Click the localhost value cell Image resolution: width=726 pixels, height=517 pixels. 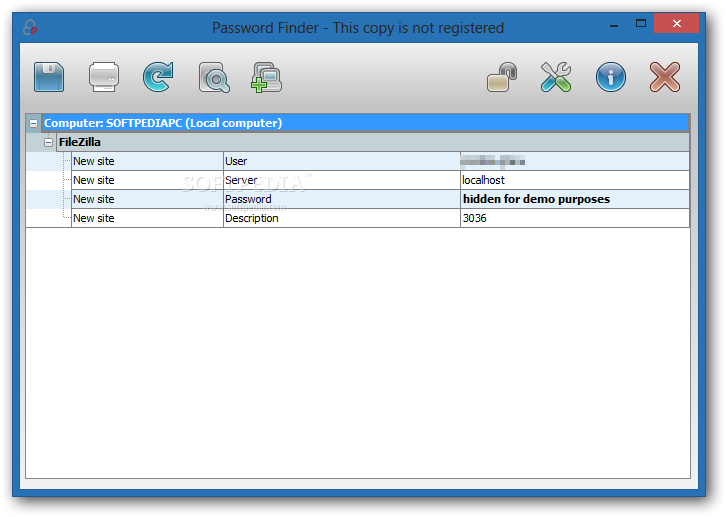tap(575, 180)
